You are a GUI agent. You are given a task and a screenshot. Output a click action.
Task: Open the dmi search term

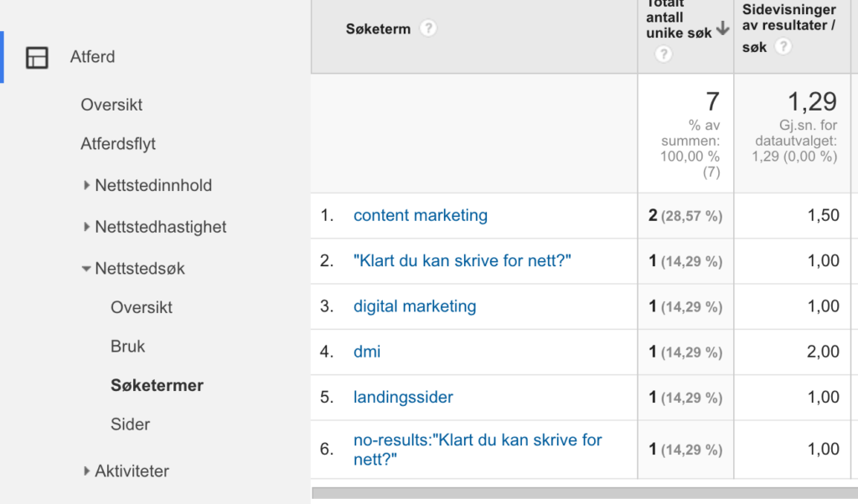pos(367,352)
